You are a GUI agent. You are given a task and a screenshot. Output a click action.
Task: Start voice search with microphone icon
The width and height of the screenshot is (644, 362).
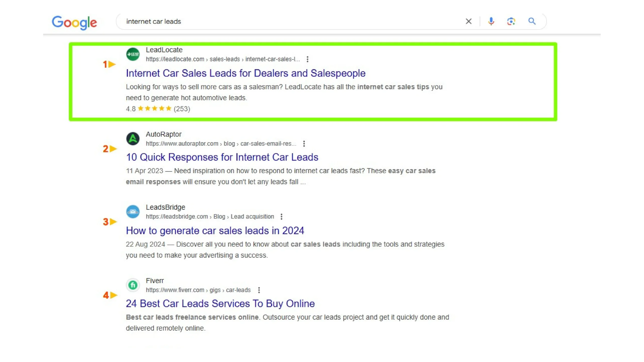[491, 21]
